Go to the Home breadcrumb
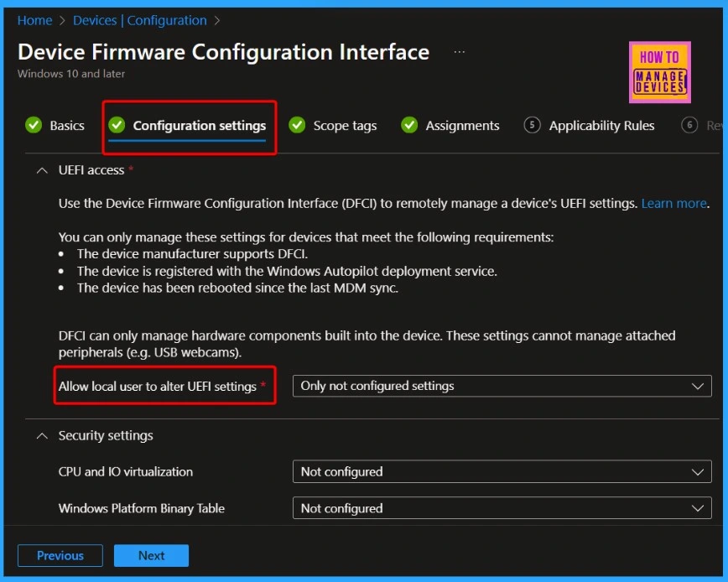Screen dimensions: 728x582 35,20
